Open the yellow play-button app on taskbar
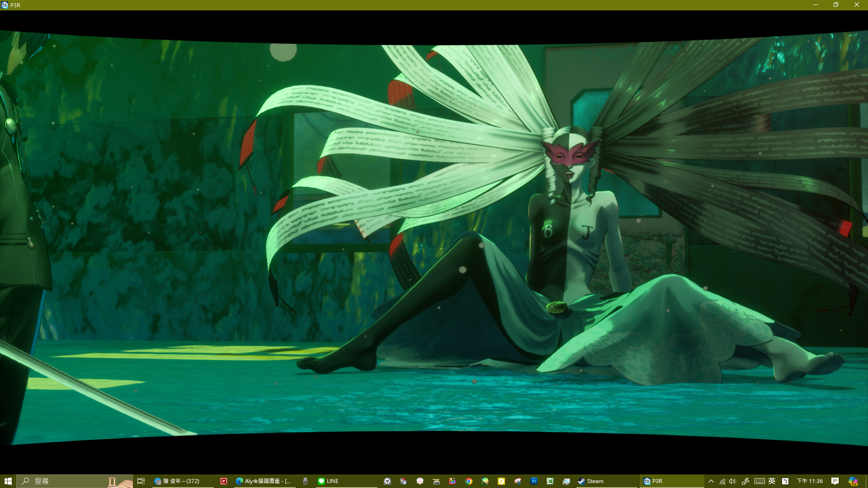The height and width of the screenshot is (488, 868). (x=501, y=481)
